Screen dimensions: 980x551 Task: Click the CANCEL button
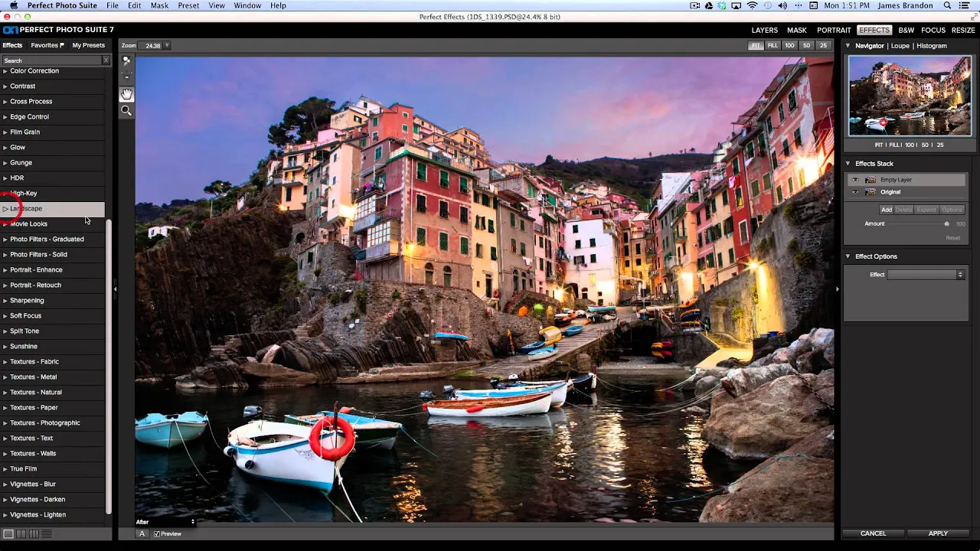873,533
